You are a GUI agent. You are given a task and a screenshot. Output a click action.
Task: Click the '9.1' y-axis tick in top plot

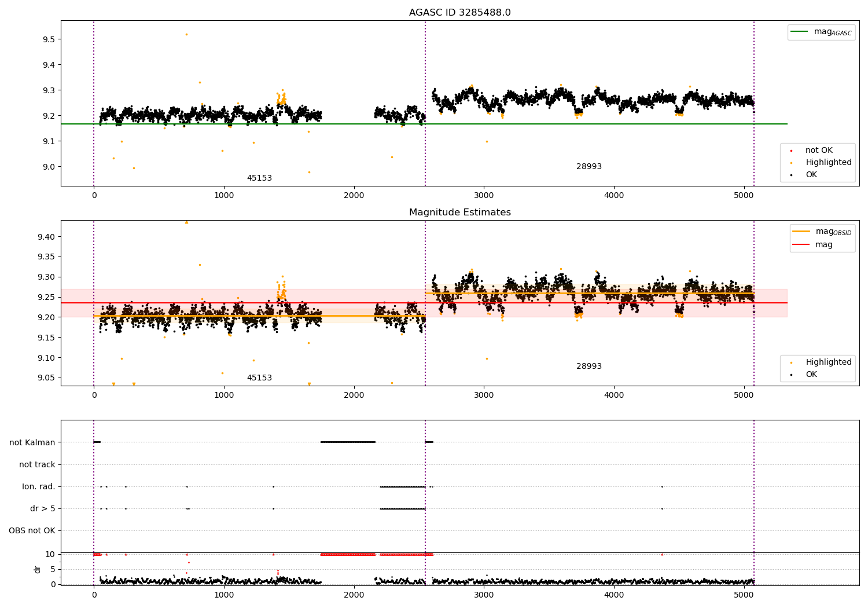(x=49, y=141)
